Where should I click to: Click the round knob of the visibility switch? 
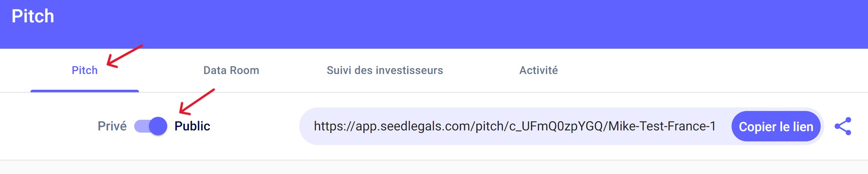[158, 126]
